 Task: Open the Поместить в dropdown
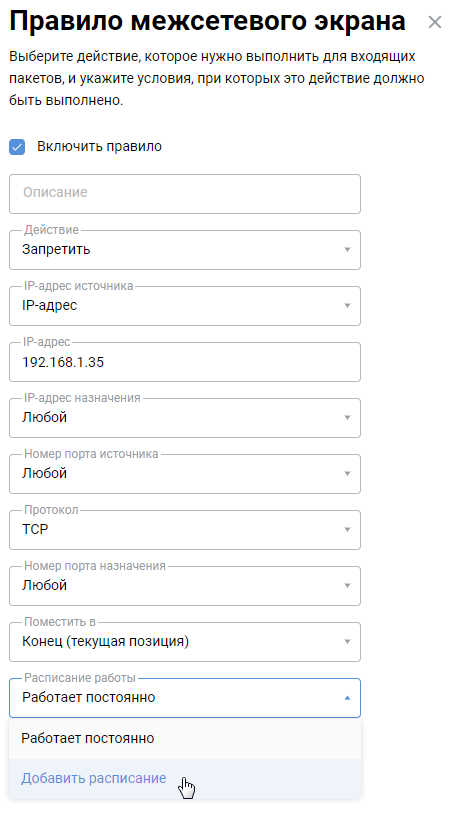185,642
